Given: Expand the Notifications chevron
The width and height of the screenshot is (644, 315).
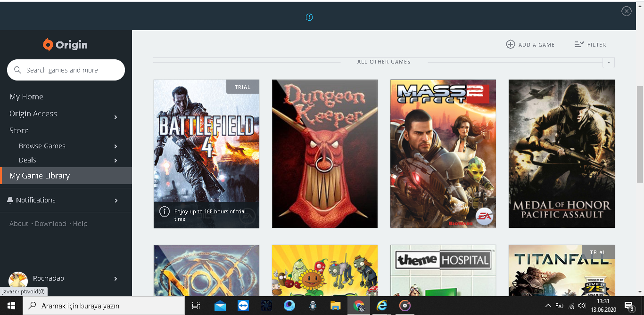Looking at the screenshot, I should [x=116, y=201].
